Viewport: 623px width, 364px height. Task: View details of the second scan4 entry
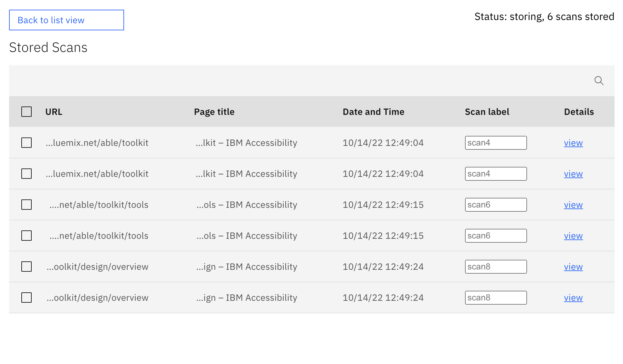click(573, 174)
